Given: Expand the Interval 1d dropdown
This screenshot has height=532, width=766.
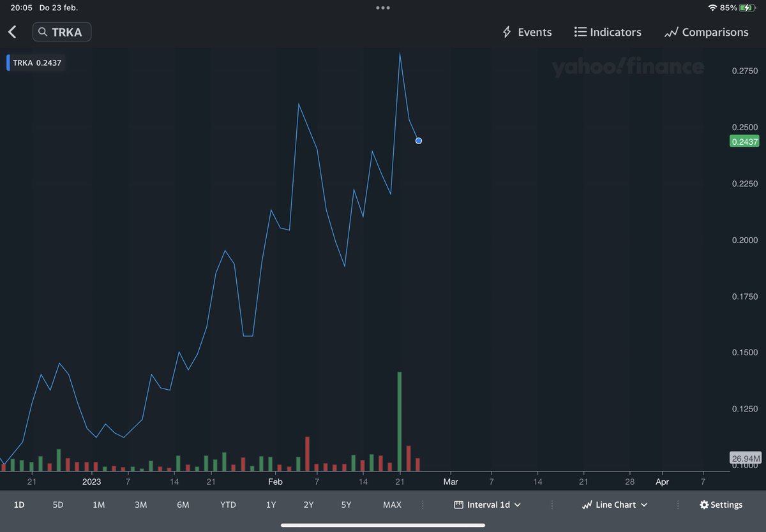Looking at the screenshot, I should 488,505.
